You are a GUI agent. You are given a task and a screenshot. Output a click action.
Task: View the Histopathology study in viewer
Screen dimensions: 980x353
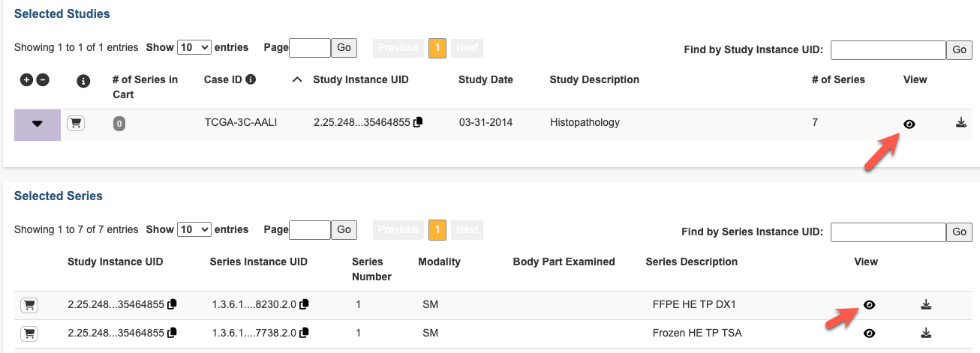click(909, 124)
